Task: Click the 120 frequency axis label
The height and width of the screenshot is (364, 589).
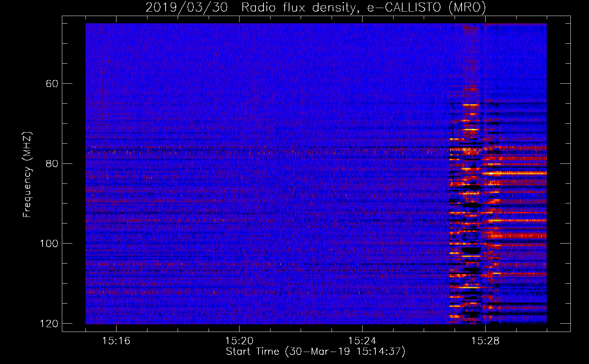Action: (49, 324)
